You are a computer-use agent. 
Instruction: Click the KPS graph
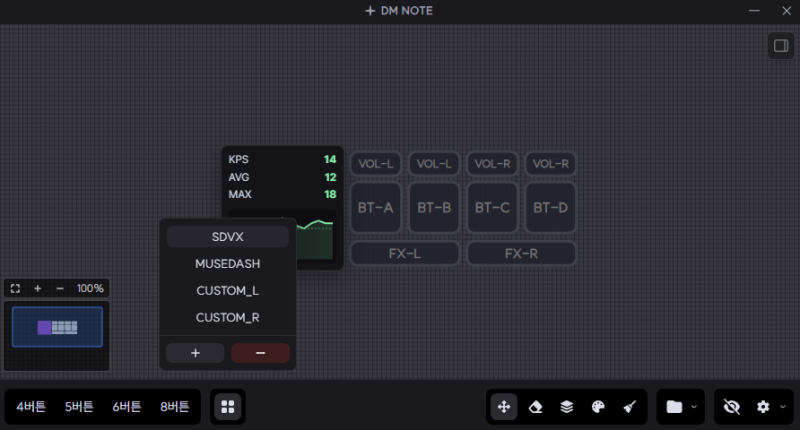tap(315, 238)
